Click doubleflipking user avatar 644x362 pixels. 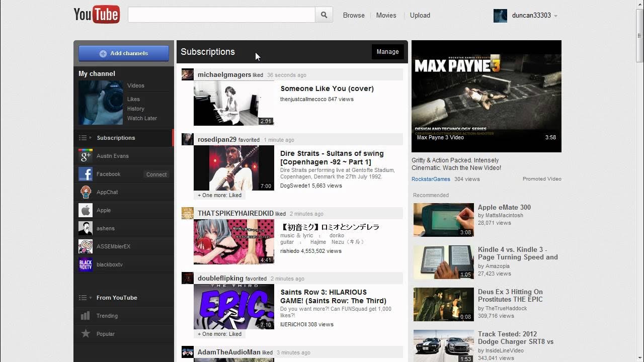(188, 278)
